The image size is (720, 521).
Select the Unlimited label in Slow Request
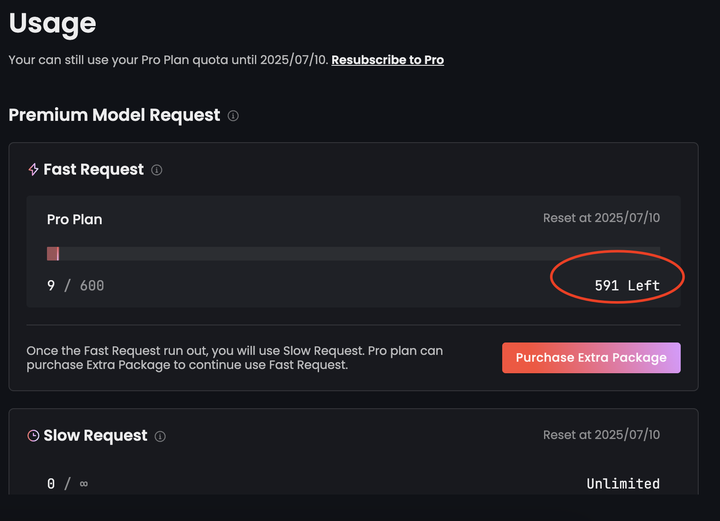(x=623, y=484)
